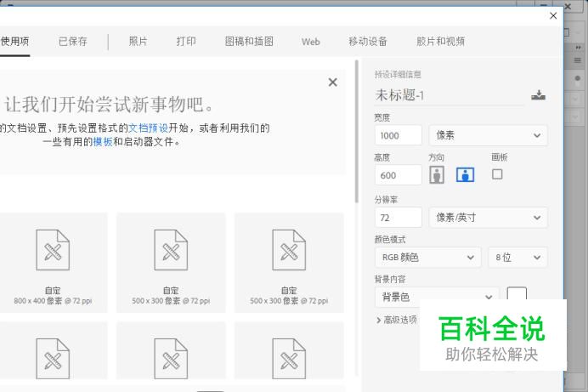
Task: Follow the 文档预设 link
Action: point(148,128)
